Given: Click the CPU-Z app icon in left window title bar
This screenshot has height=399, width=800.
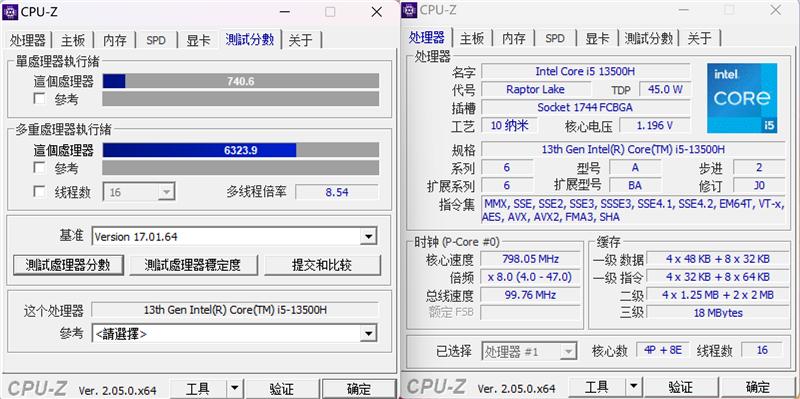Looking at the screenshot, I should click(10, 11).
